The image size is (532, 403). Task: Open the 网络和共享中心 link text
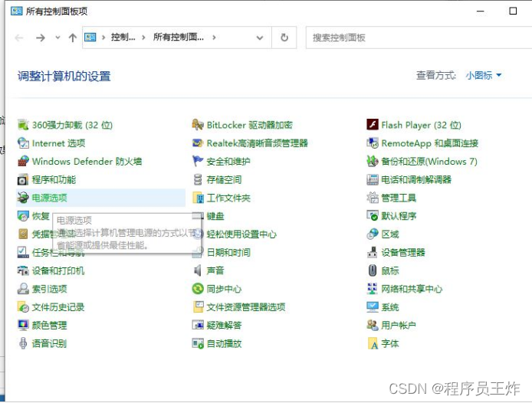tap(412, 289)
